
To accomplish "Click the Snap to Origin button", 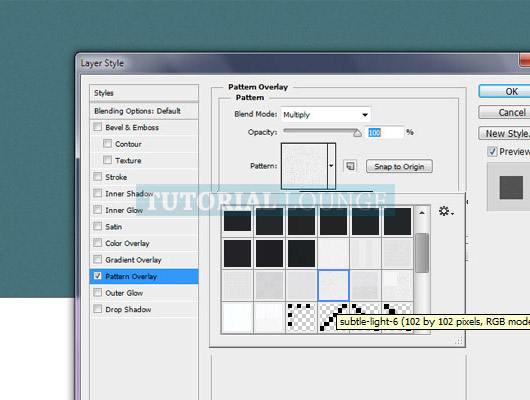I will [x=399, y=166].
